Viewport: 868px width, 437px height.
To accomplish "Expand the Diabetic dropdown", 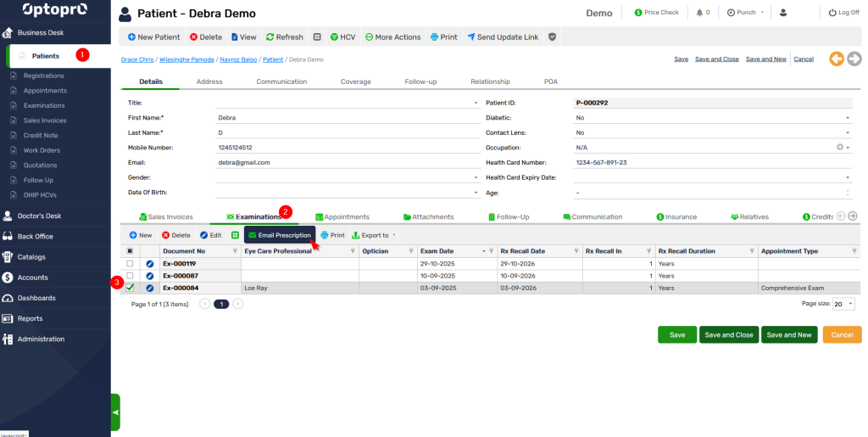I will [848, 118].
